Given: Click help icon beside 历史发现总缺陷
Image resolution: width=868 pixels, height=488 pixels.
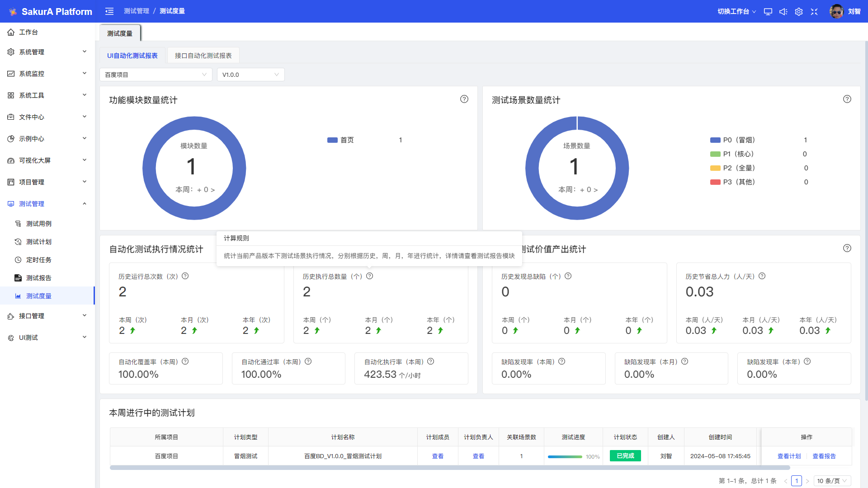Looking at the screenshot, I should click(568, 276).
